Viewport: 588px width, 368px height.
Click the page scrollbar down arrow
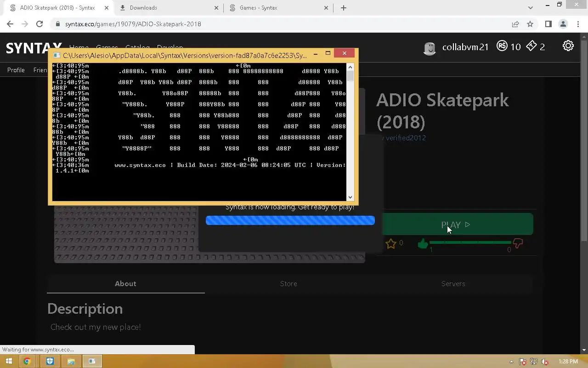coord(584,350)
